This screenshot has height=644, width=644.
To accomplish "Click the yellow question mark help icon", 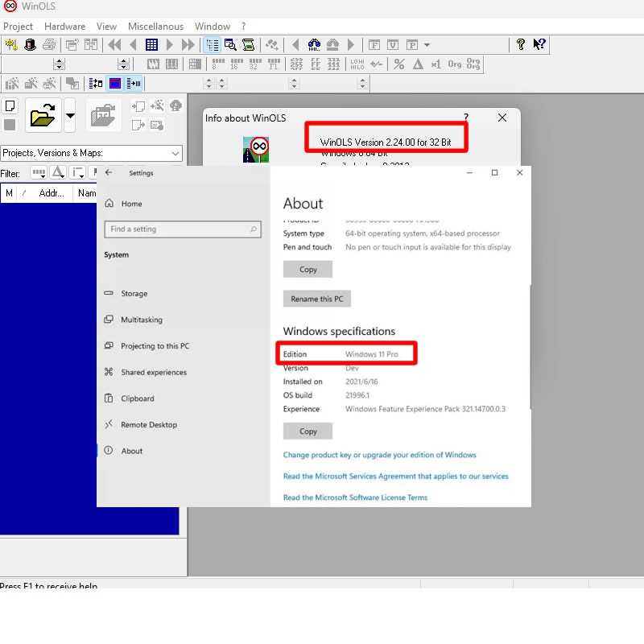I will [520, 44].
